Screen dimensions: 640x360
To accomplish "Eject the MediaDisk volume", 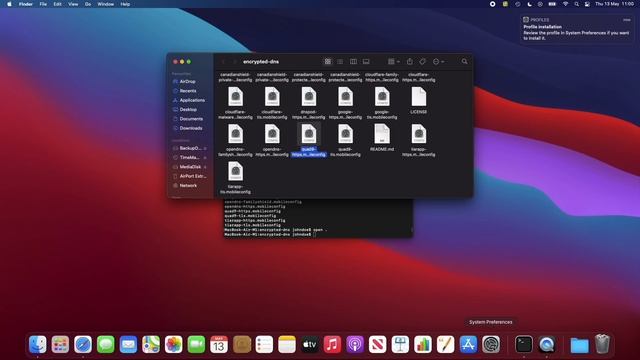I will [x=205, y=167].
